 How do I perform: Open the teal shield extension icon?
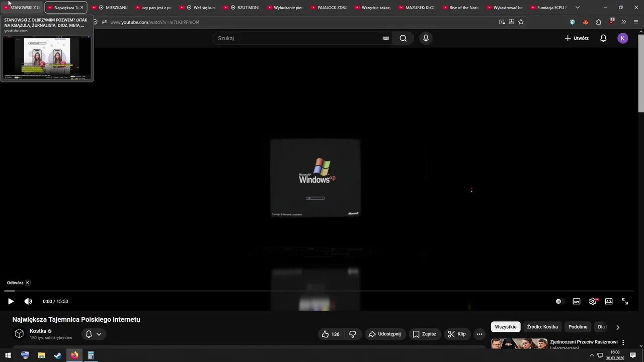tap(573, 22)
